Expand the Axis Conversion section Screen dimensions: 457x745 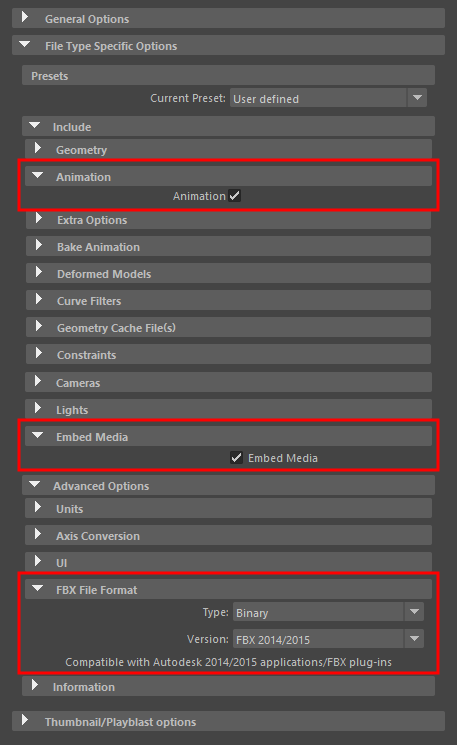(228, 535)
